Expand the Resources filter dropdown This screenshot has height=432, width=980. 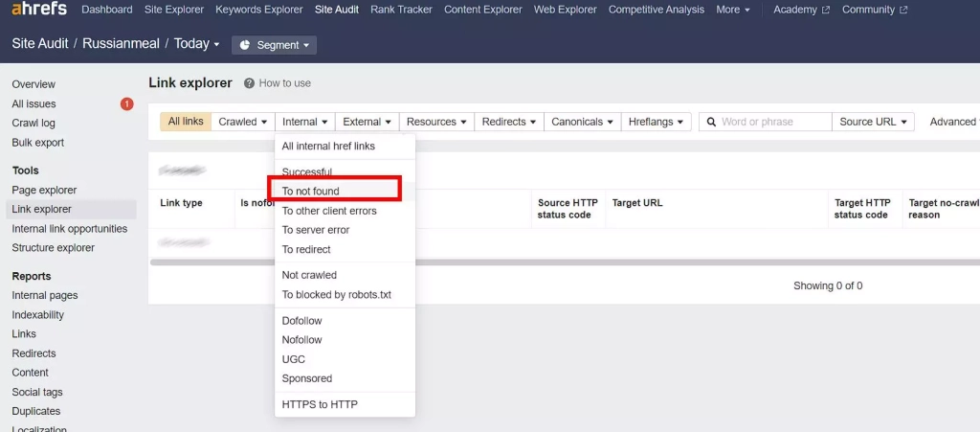(436, 122)
